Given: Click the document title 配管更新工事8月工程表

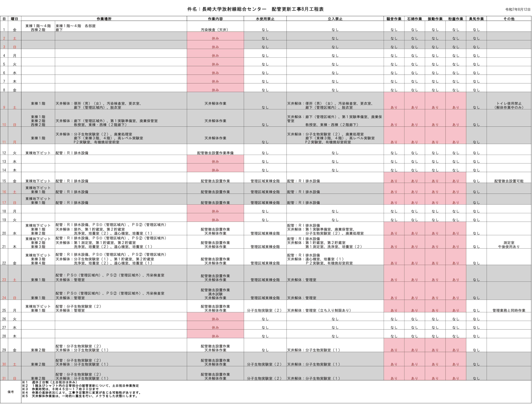Looking at the screenshot, I should 297,9.
